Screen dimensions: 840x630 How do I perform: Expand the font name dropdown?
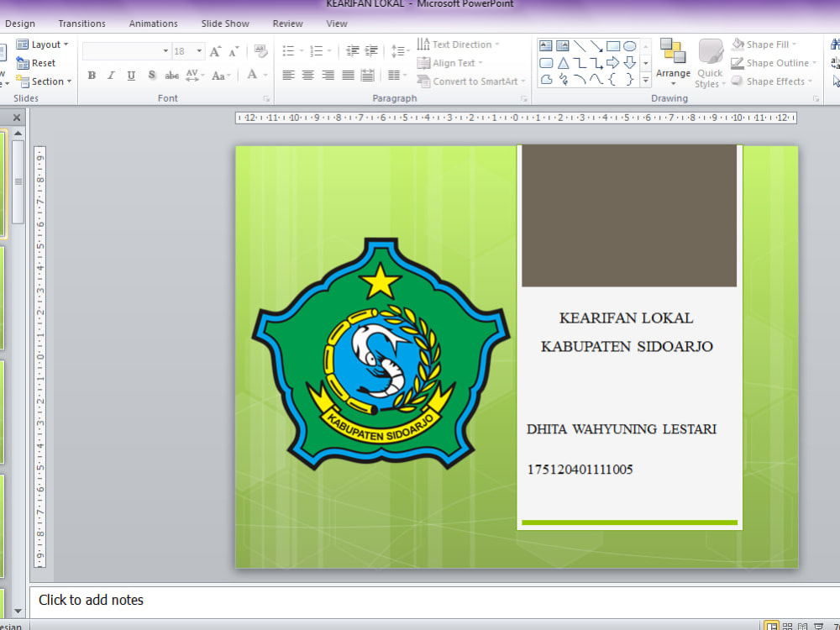tap(165, 51)
